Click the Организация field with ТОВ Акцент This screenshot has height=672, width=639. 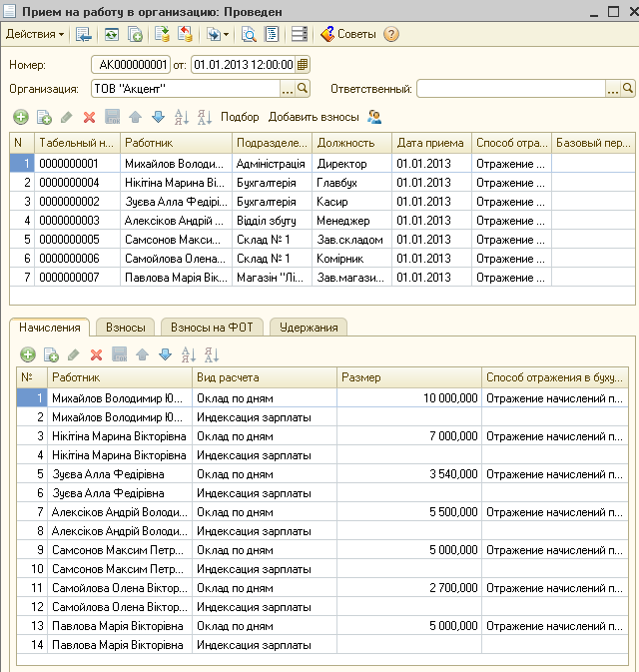[186, 89]
